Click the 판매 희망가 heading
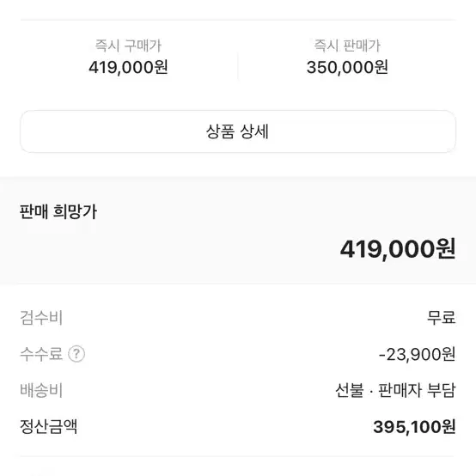 click(58, 211)
